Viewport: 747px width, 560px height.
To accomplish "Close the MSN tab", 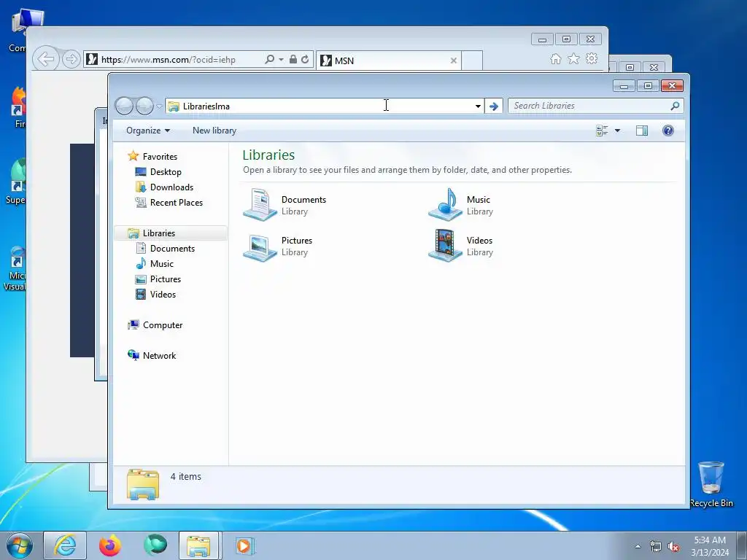I will coord(454,61).
